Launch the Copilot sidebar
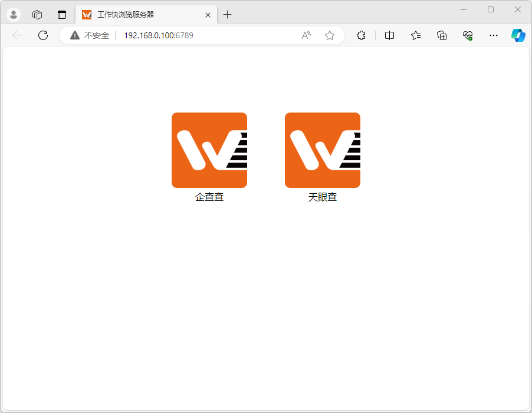 (x=518, y=35)
